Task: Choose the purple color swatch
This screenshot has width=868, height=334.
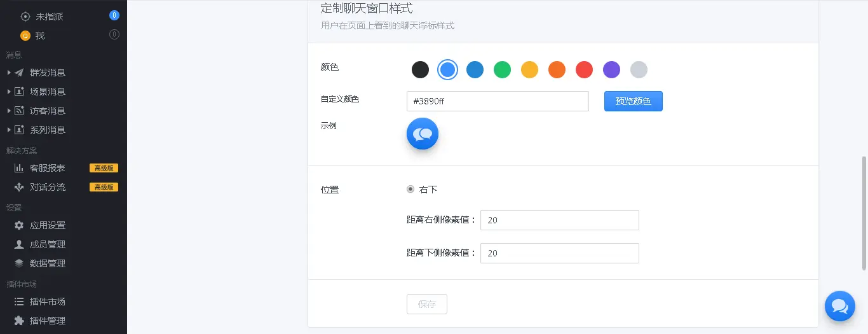Action: 612,69
